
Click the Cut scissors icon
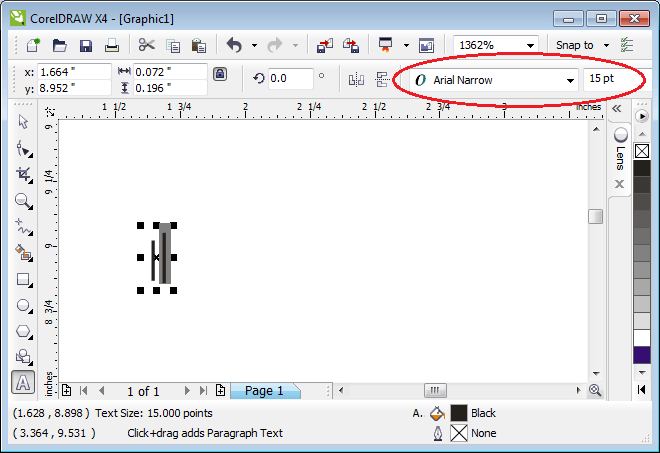146,45
